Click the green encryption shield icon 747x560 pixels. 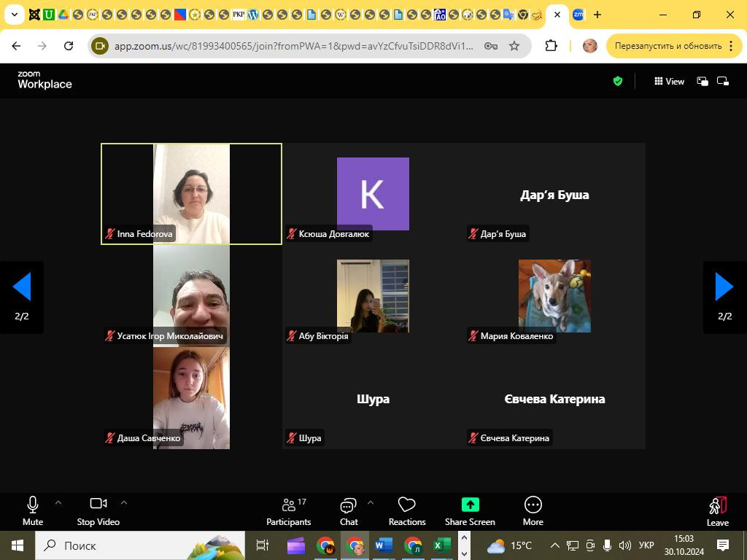[x=618, y=81]
